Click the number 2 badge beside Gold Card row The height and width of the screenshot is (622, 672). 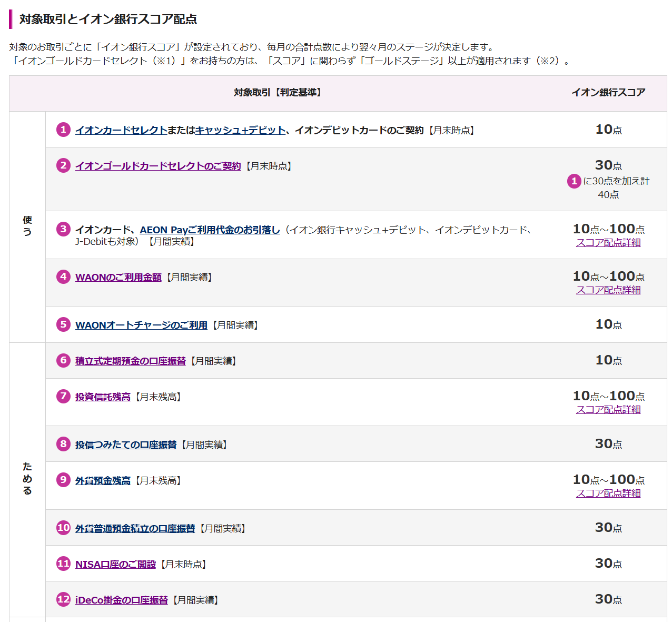63,165
